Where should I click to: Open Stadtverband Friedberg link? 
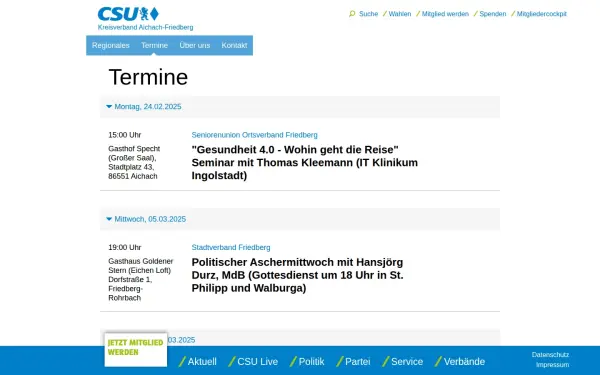[x=231, y=247]
